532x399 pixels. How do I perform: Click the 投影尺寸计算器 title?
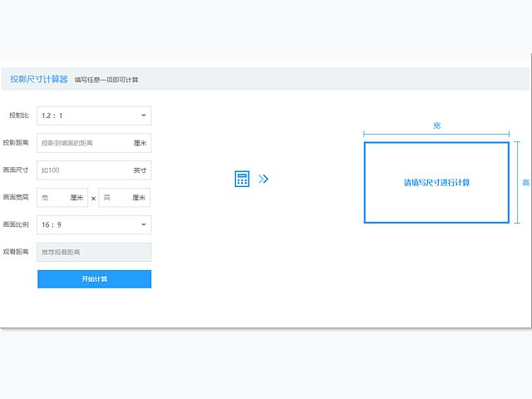[39, 79]
